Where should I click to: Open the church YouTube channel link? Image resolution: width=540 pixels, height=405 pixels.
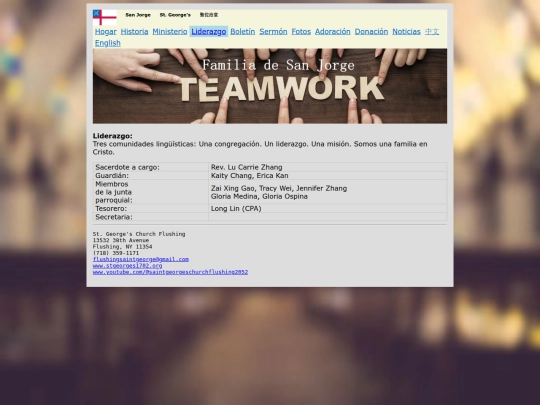pos(170,272)
